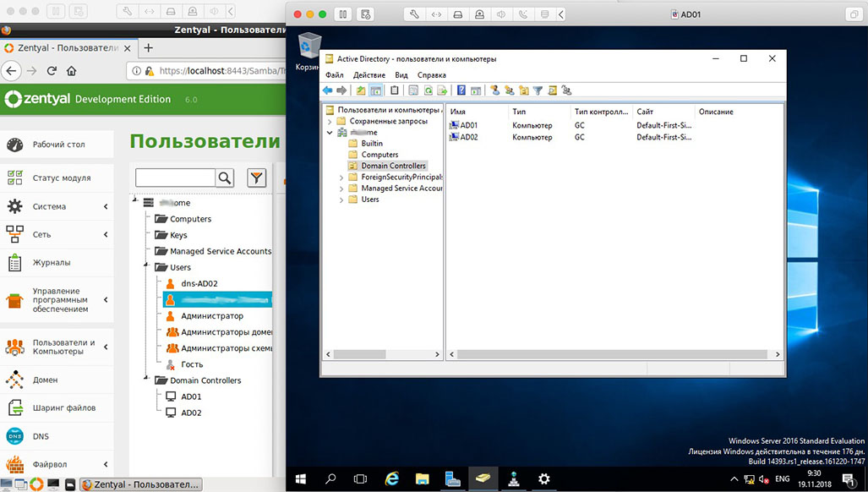The height and width of the screenshot is (492, 868).
Task: Expand Users node arrow in Active Directory tree
Action: coord(341,200)
